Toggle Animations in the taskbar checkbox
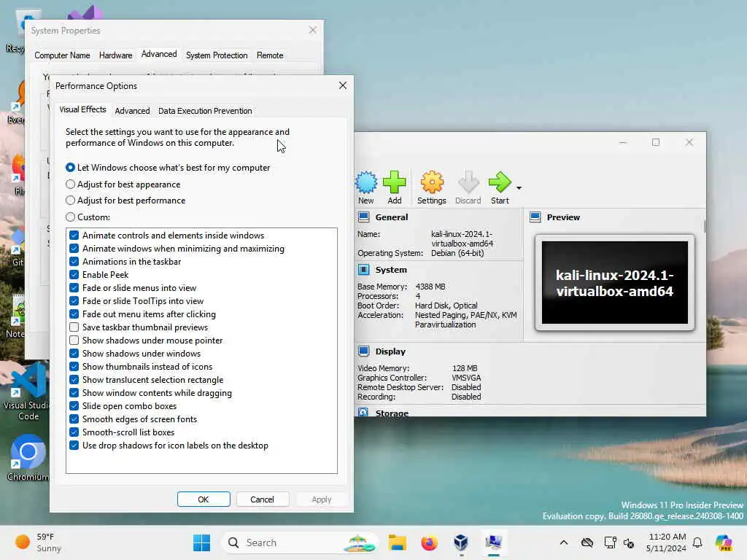The height and width of the screenshot is (560, 747). pos(74,262)
